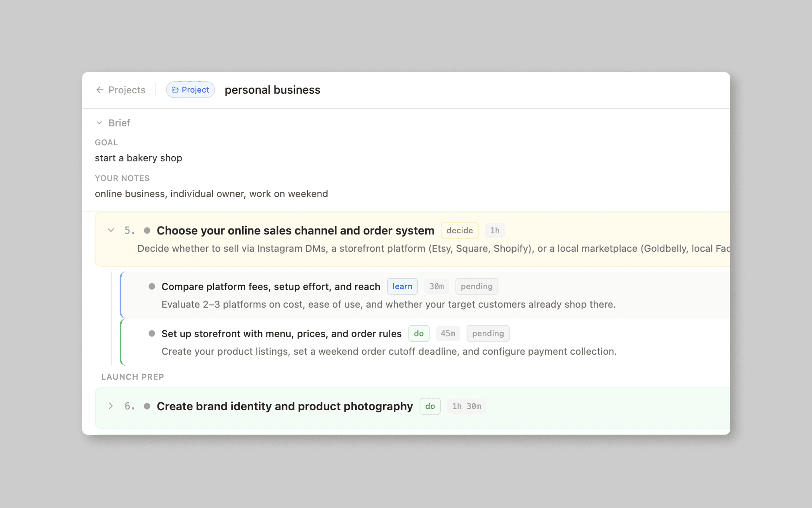Image resolution: width=812 pixels, height=508 pixels.
Task: Toggle status dot for Set up storefront
Action: click(152, 333)
